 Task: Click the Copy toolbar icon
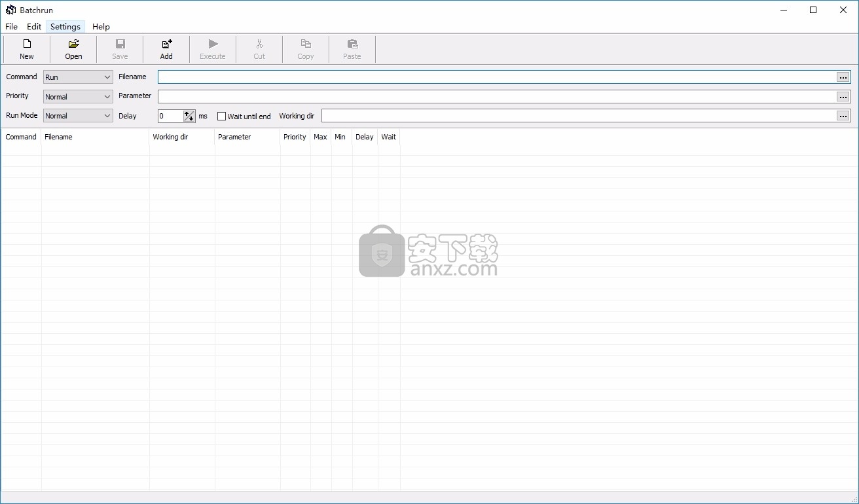(x=306, y=45)
